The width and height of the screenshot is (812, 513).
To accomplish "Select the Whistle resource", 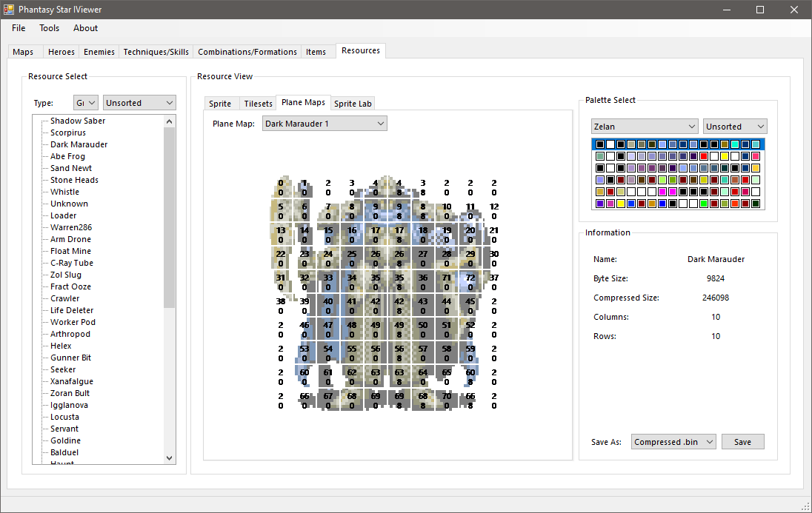I will tap(64, 192).
